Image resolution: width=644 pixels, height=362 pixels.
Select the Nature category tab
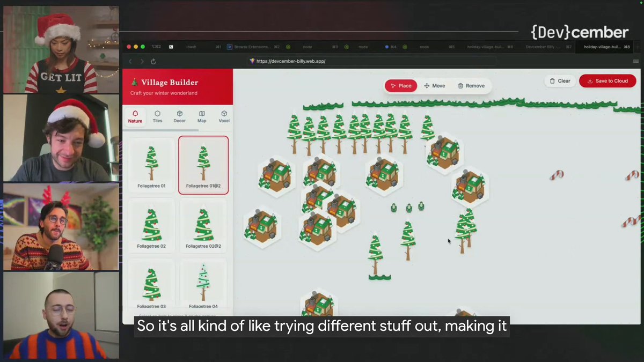click(x=135, y=116)
